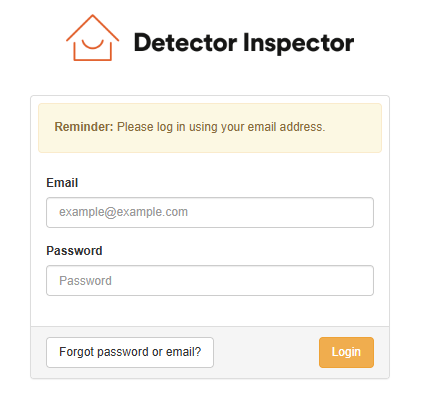Click the smile curve inside the house logo
Image resolution: width=424 pixels, height=405 pixels.
pos(93,45)
